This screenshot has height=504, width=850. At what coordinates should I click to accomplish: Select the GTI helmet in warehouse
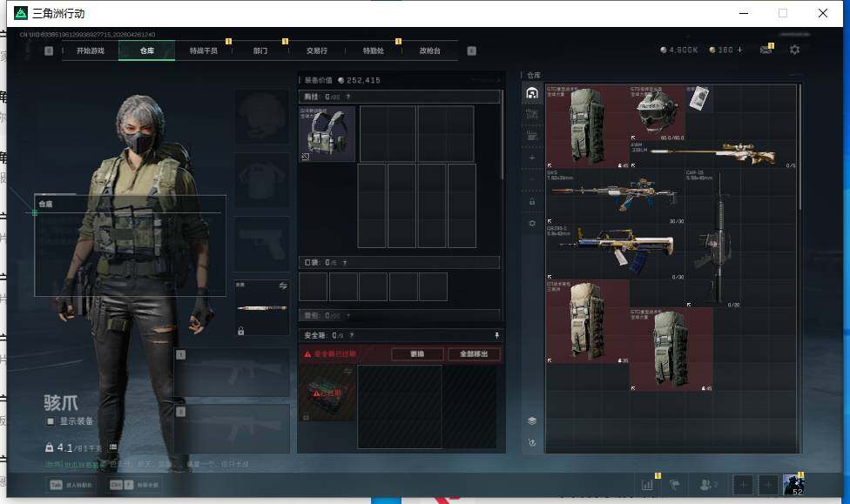pos(657,112)
